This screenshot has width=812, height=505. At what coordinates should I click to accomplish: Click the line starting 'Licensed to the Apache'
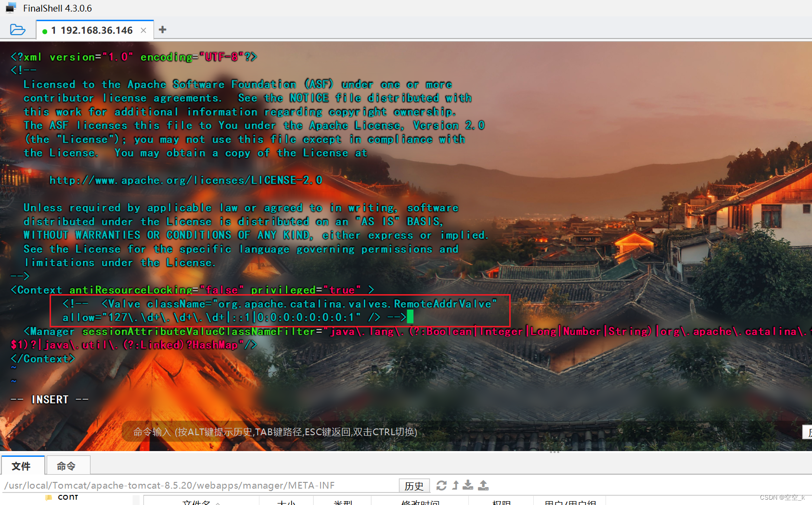point(238,84)
